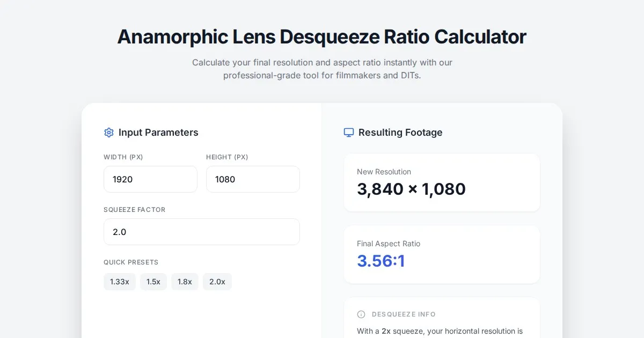Click the QUICK PRESETS label
The image size is (644, 338).
coord(131,262)
